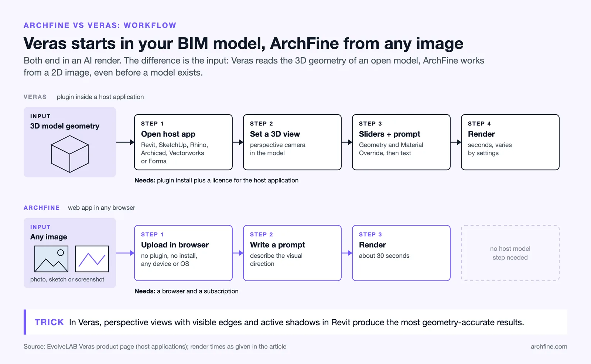This screenshot has width=591, height=364.
Task: Click 'Revit, SketchUp, Rhino,' description line
Action: click(x=174, y=145)
